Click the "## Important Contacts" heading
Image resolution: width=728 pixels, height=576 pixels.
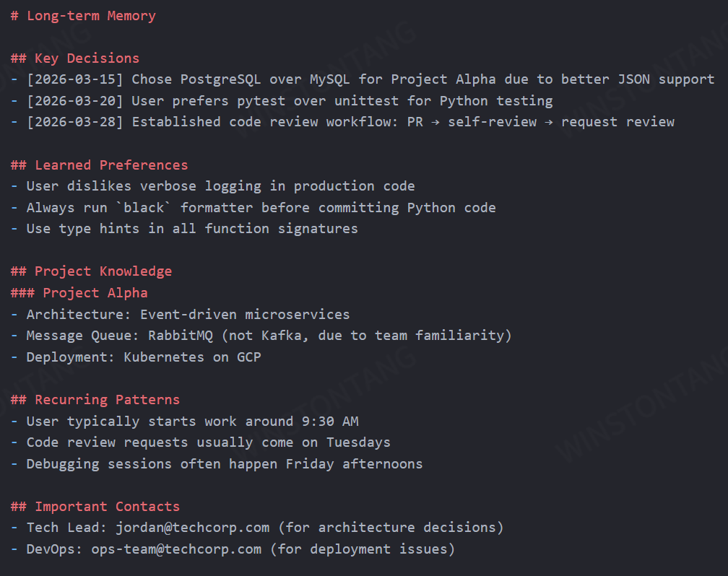[95, 507]
